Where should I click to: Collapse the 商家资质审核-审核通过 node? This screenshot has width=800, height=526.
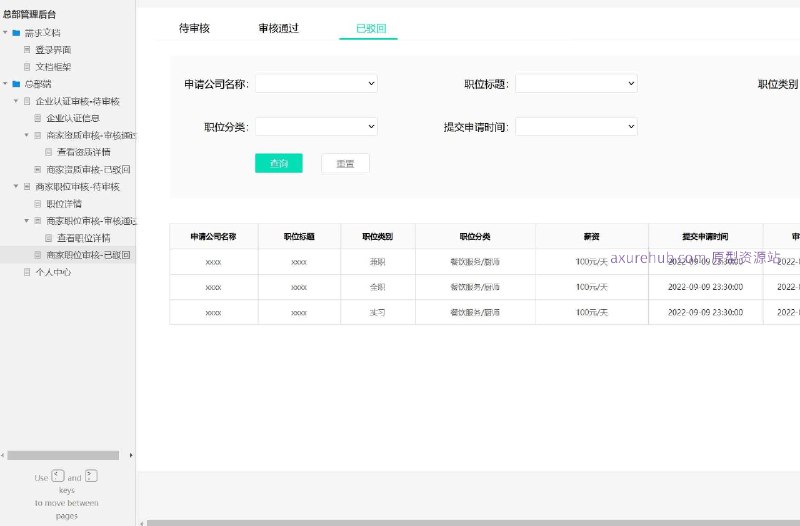tap(27, 135)
